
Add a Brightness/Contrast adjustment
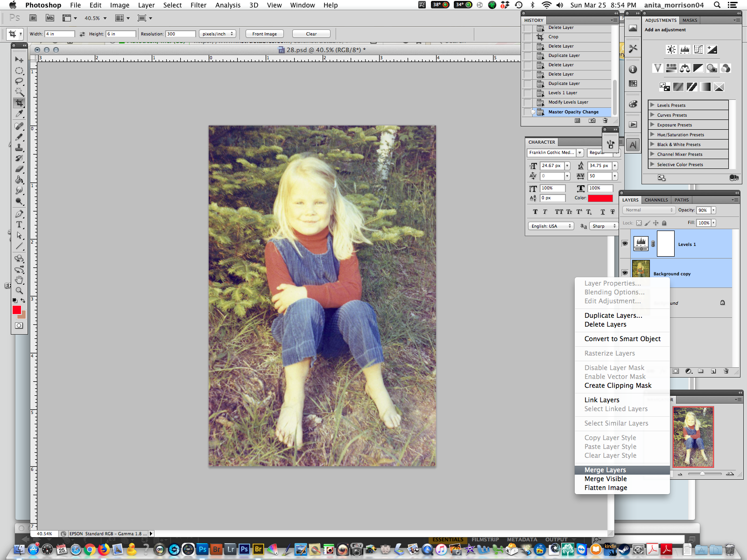coord(671,49)
